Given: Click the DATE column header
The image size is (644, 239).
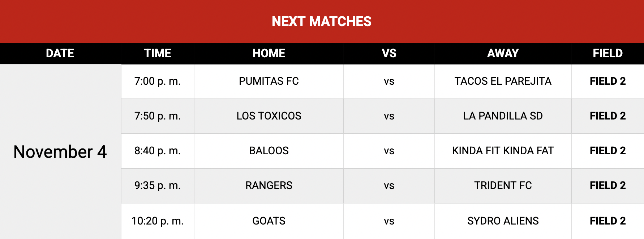Looking at the screenshot, I should (60, 53).
